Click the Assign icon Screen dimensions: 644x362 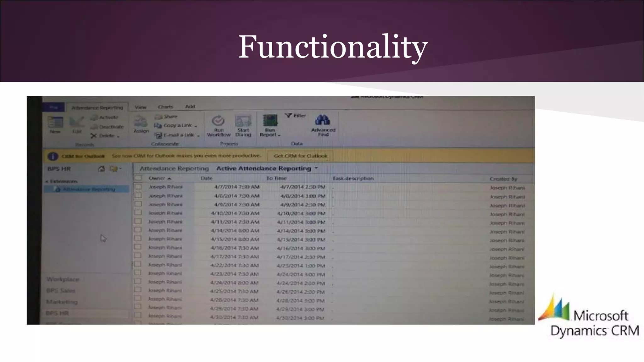[x=141, y=121]
